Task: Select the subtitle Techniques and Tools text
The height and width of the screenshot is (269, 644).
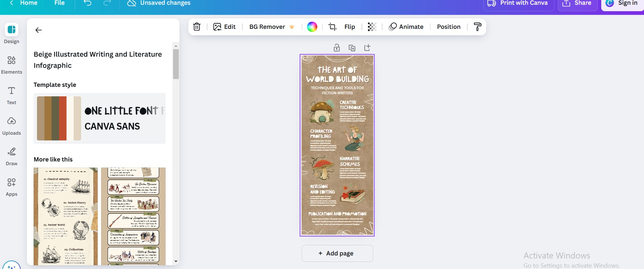Action: point(337,90)
